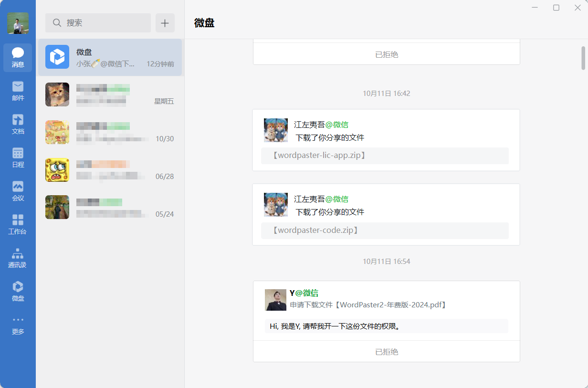Open the 通讯录 contacts section
This screenshot has width=588, height=388.
pyautogui.click(x=18, y=258)
